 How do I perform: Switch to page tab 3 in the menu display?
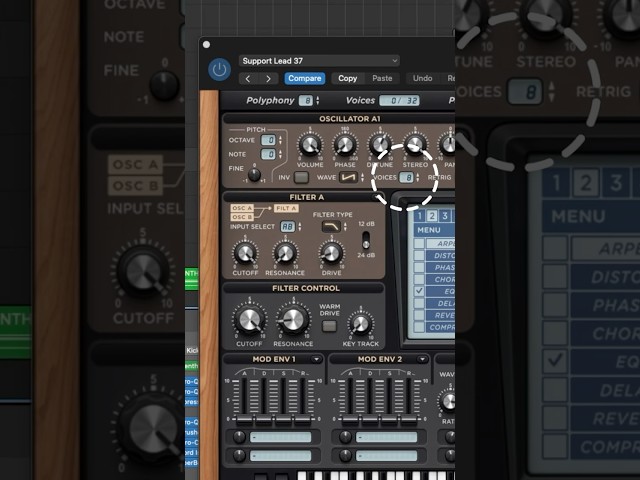tap(444, 216)
